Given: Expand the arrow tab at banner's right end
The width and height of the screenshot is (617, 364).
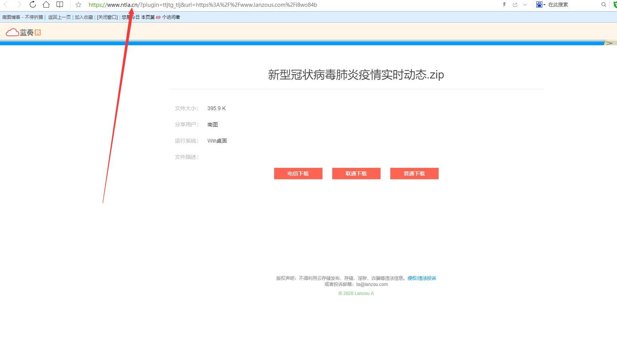Looking at the screenshot, I should pos(609,43).
